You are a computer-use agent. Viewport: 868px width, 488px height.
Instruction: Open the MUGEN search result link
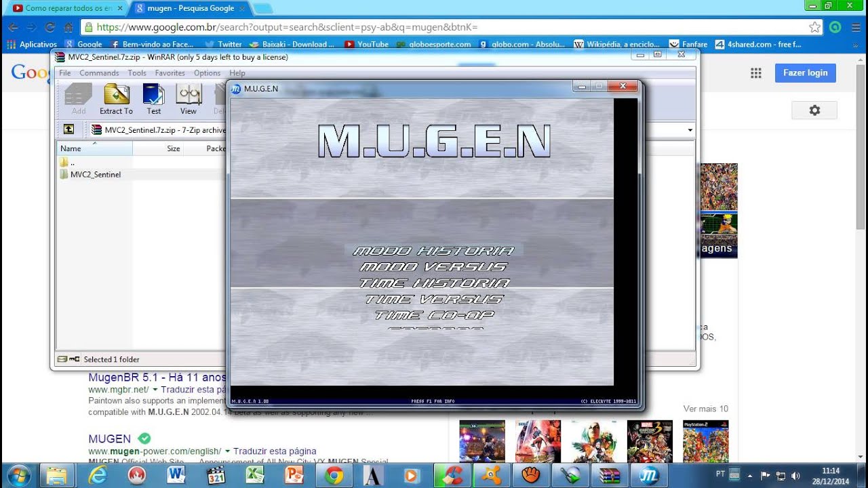pyautogui.click(x=109, y=439)
